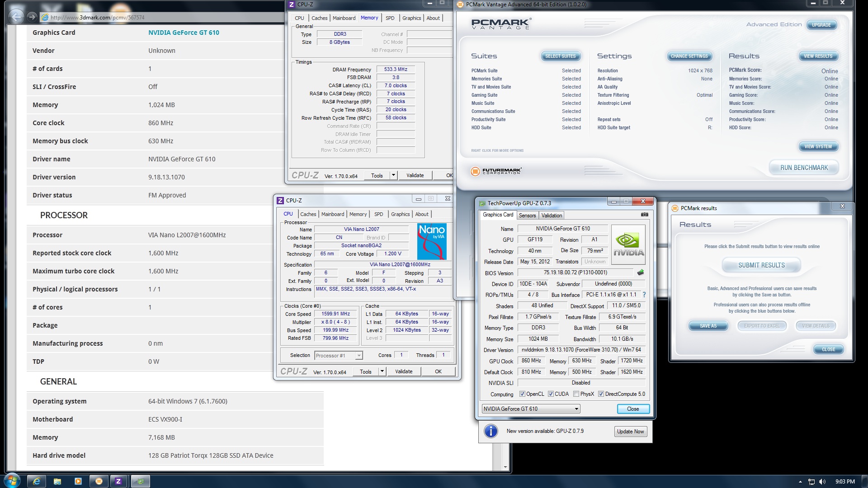Switch to CPU-Z taskbar icon
The image size is (868, 488).
pos(118,481)
